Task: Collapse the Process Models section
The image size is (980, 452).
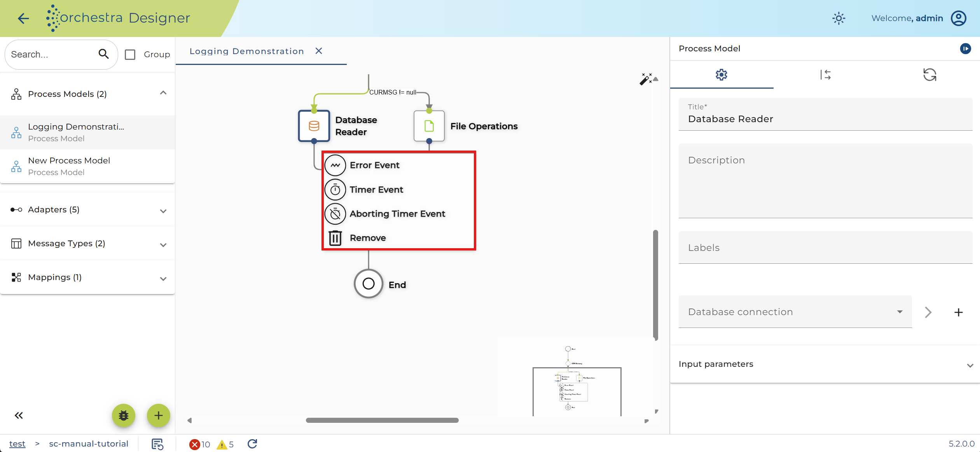Action: (x=163, y=93)
